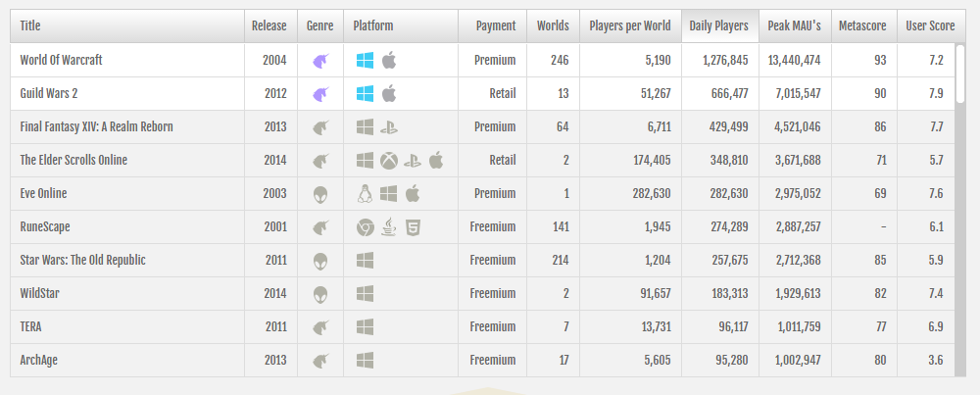Click the fantasy unicorn genre icon for World Of Warcraft
The width and height of the screenshot is (980, 395).
point(320,61)
